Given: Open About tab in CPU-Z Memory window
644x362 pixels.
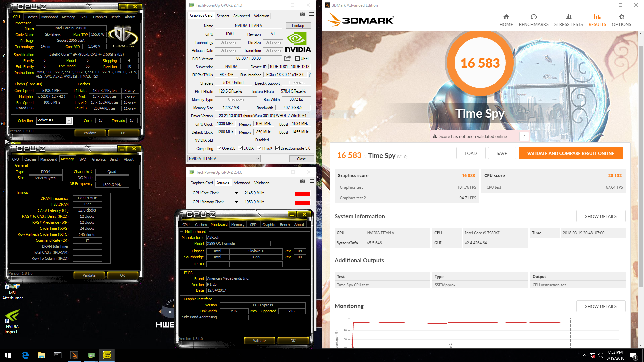Looking at the screenshot, I should point(128,159).
